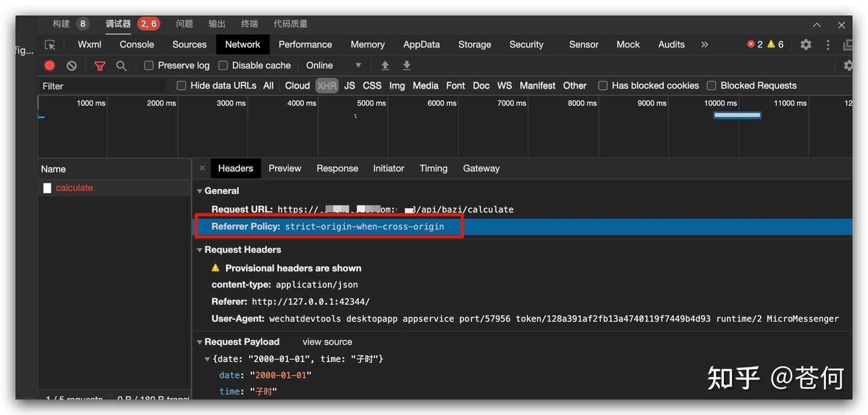Viewport: 868px width, 415px height.
Task: Collapse the Request Payload section
Action: [x=200, y=342]
